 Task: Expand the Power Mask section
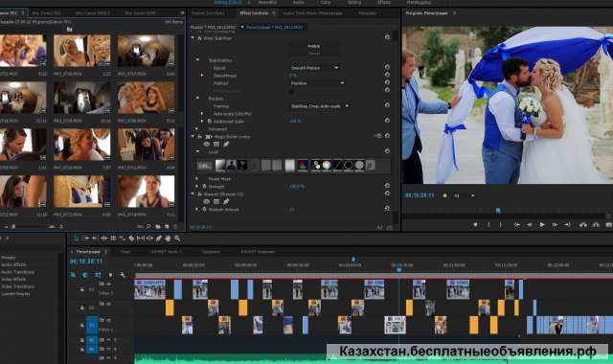point(196,179)
